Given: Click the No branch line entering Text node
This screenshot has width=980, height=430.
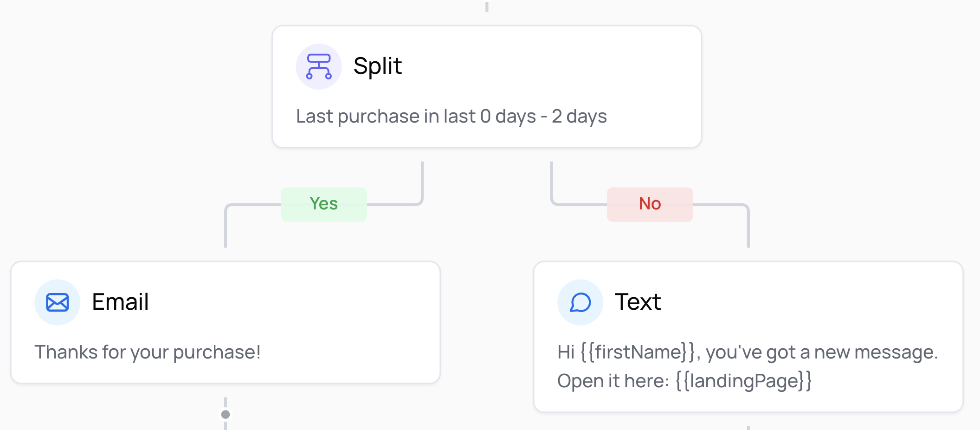Looking at the screenshot, I should coord(748,232).
